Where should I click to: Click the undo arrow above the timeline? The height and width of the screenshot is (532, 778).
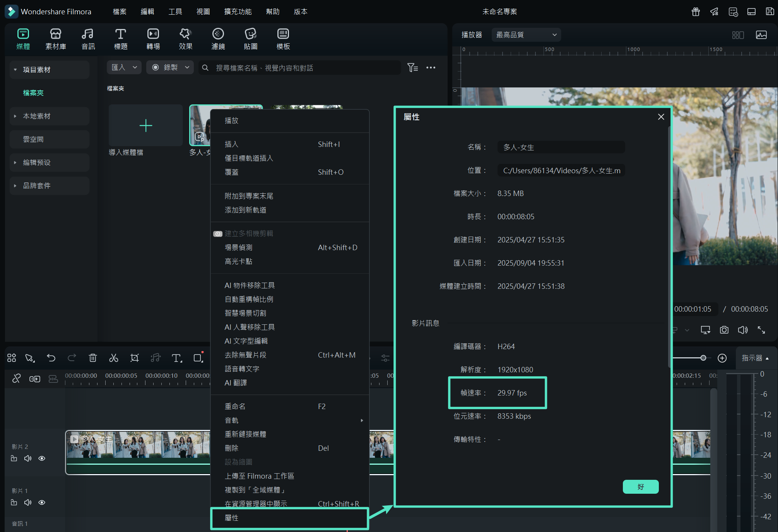pos(51,358)
